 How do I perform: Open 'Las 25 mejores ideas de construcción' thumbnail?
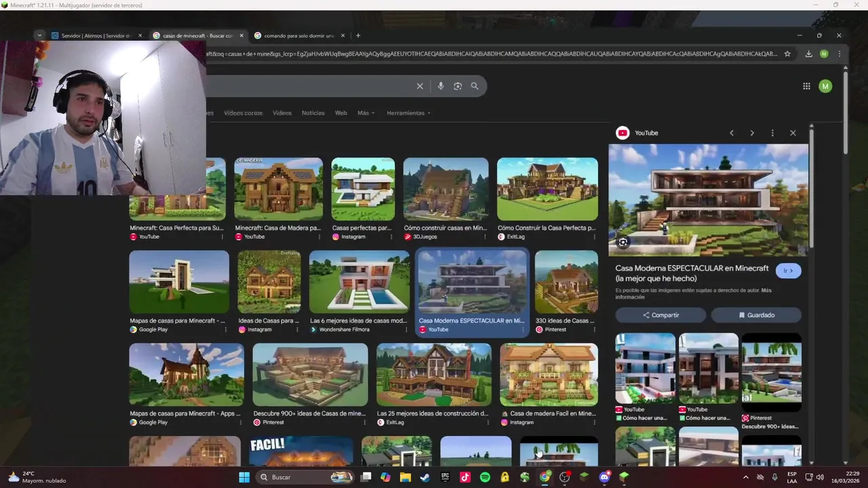tap(434, 375)
